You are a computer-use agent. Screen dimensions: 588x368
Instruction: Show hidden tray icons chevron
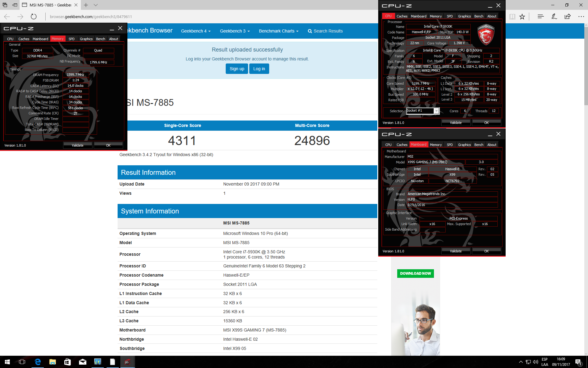coord(521,362)
